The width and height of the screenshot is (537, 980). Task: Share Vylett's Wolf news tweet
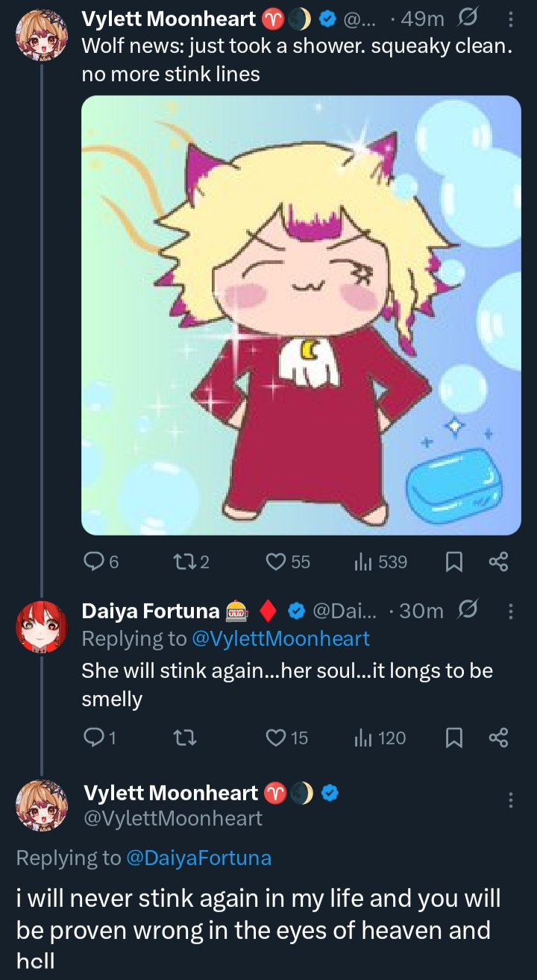click(497, 562)
